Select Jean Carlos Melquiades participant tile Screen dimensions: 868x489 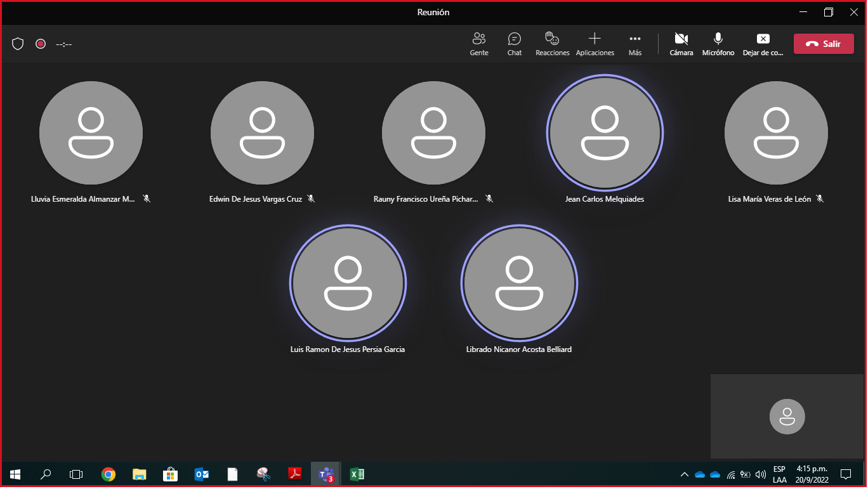click(604, 133)
